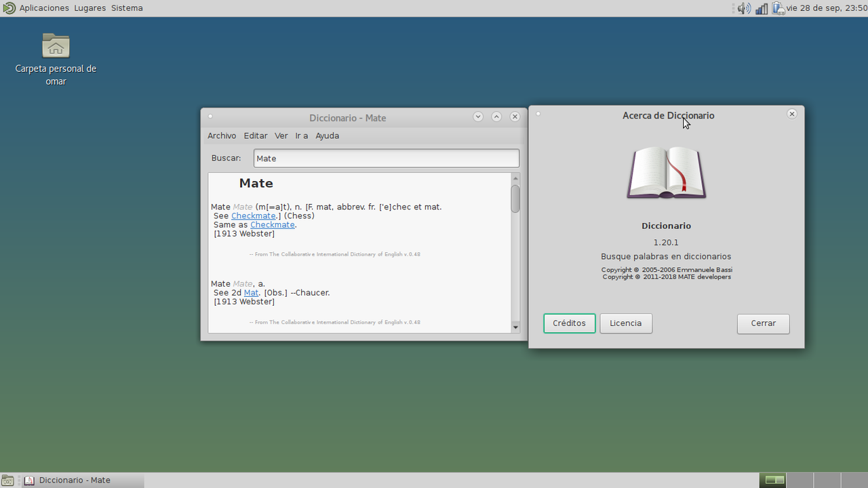Click 'Busque palabras en diccionarios' description

(666, 256)
